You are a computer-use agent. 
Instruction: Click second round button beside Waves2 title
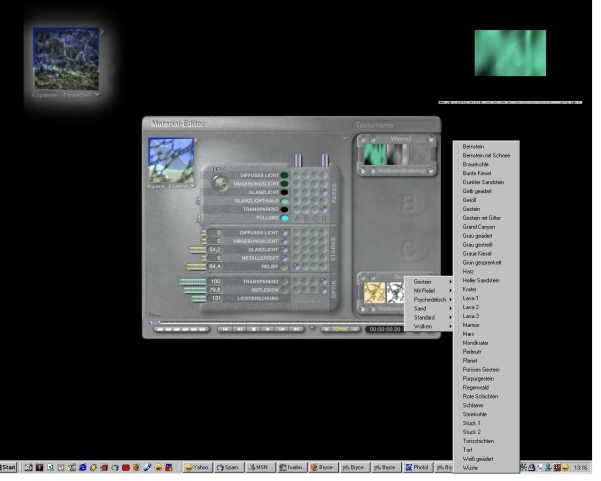[x=374, y=141]
